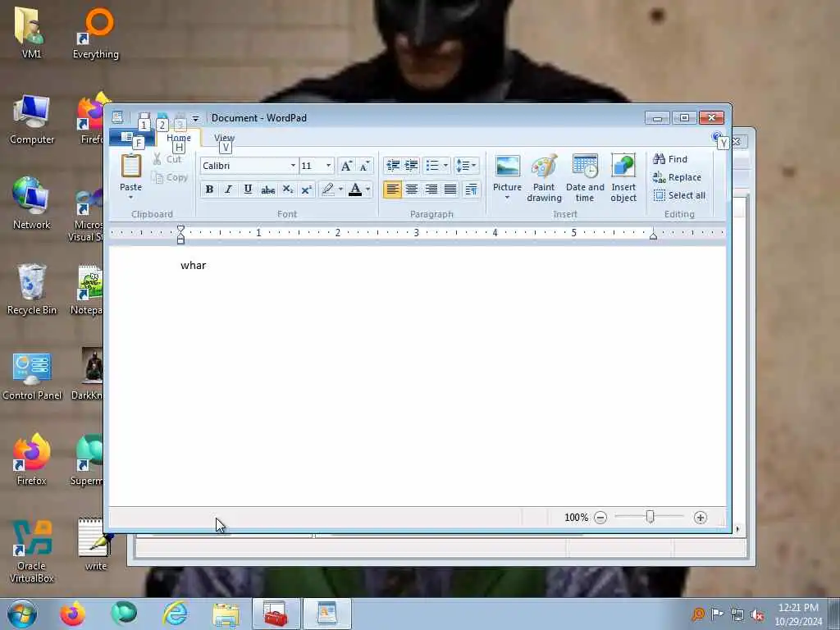Screen dimensions: 840x630
Task: Toggle Italic formatting
Action: click(x=229, y=189)
